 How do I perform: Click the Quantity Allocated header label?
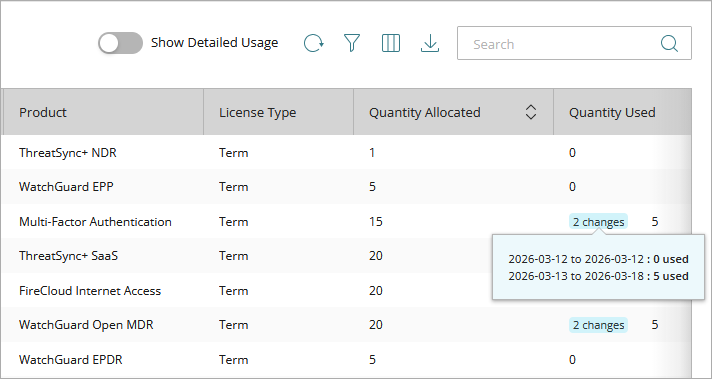click(425, 113)
